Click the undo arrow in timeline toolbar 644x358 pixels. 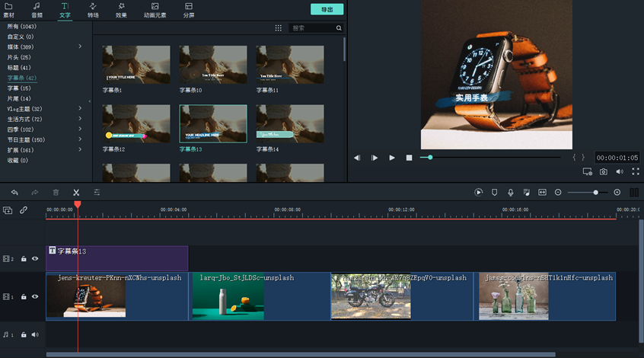[x=14, y=193]
